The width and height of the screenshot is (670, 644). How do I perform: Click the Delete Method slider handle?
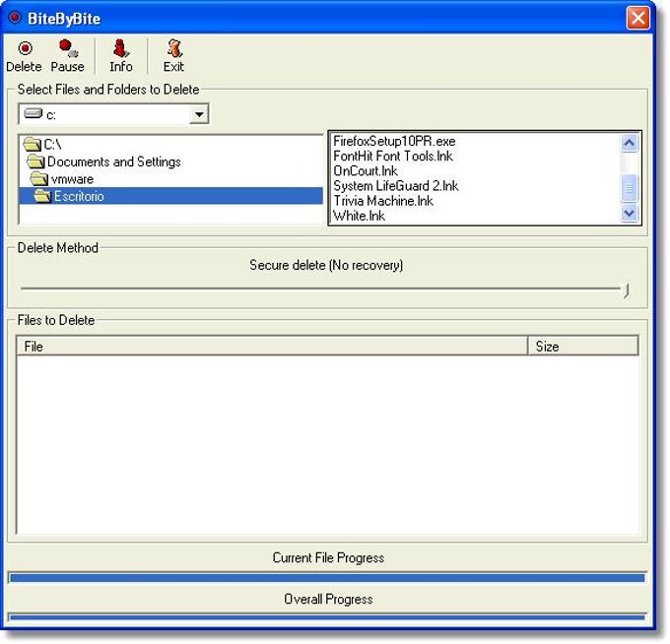click(x=626, y=290)
